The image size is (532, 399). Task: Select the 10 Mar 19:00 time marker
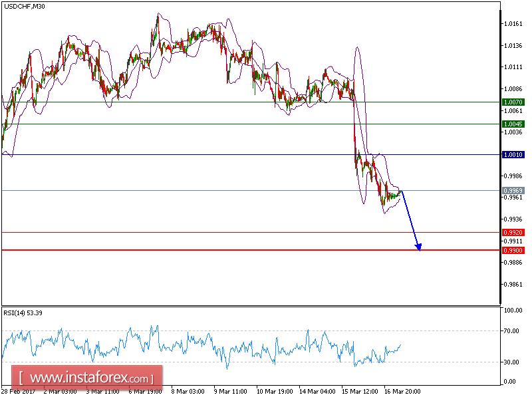tap(275, 392)
